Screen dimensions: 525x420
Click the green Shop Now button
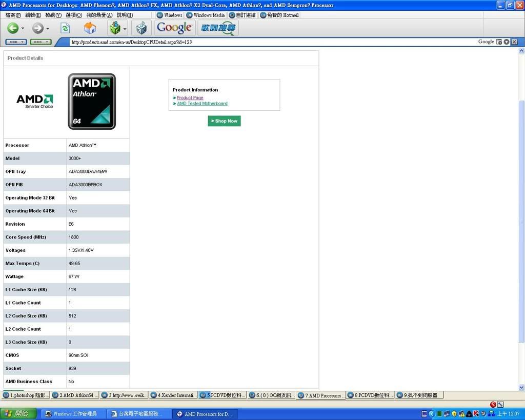point(225,121)
